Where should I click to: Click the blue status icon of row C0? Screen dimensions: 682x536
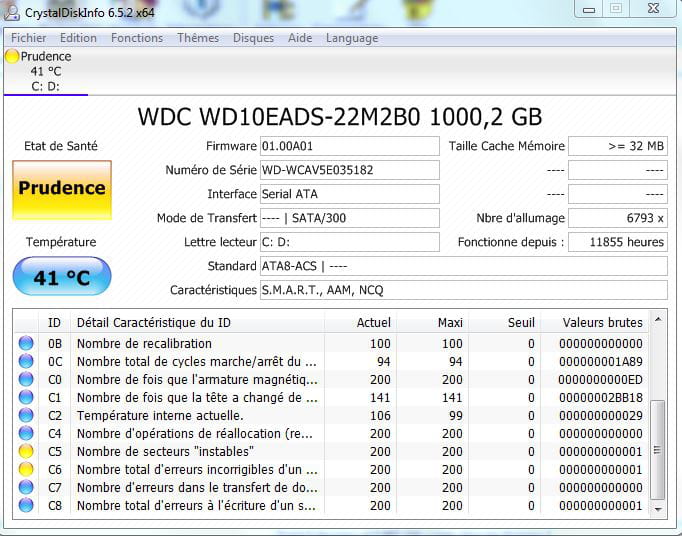point(26,379)
